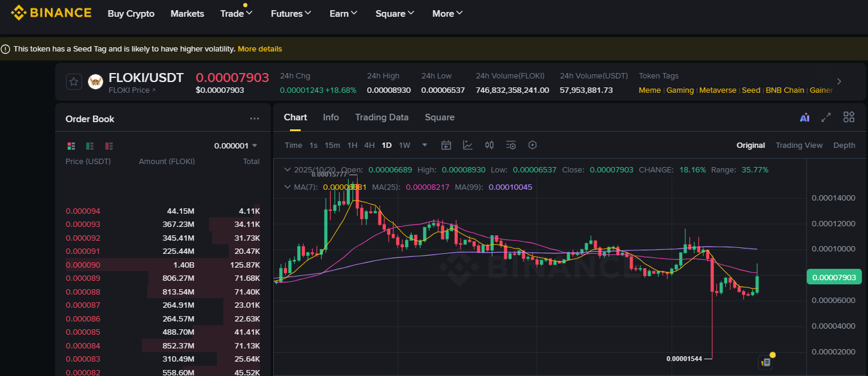This screenshot has height=376, width=868.
Task: Switch order book to combined buy/sell view
Action: (x=71, y=145)
